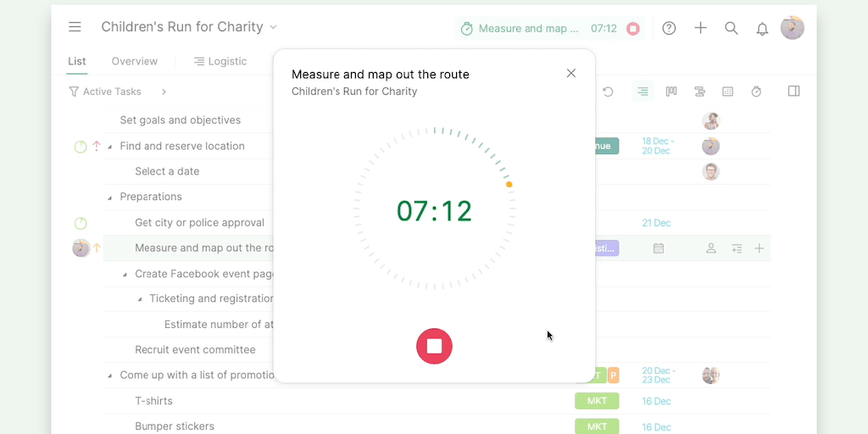Click the add subtask list icon on Measure row

point(737,248)
